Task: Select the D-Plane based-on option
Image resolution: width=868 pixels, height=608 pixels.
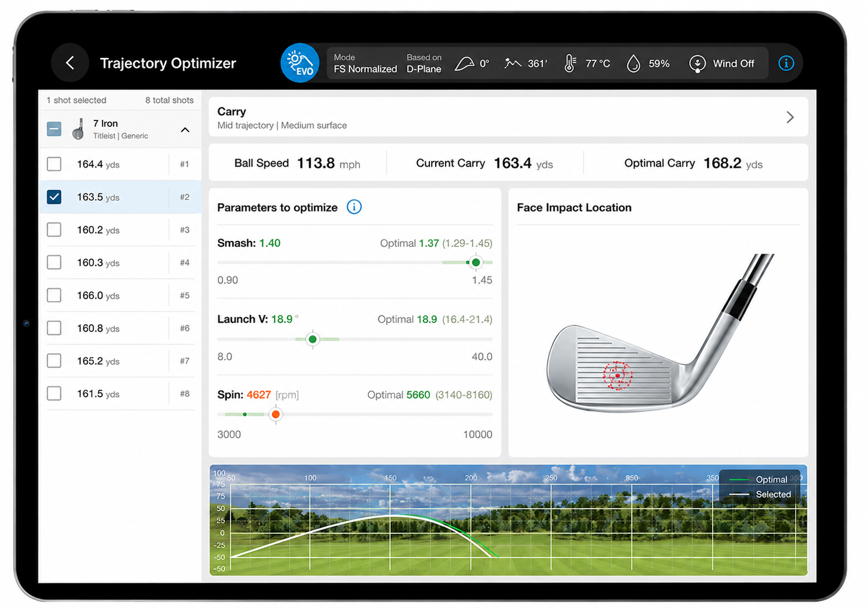Action: tap(424, 63)
